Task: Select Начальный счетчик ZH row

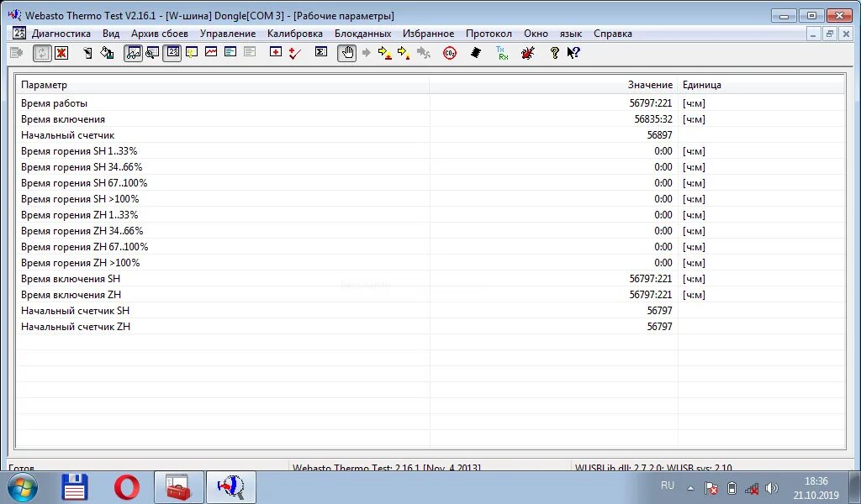Action: 430,326
